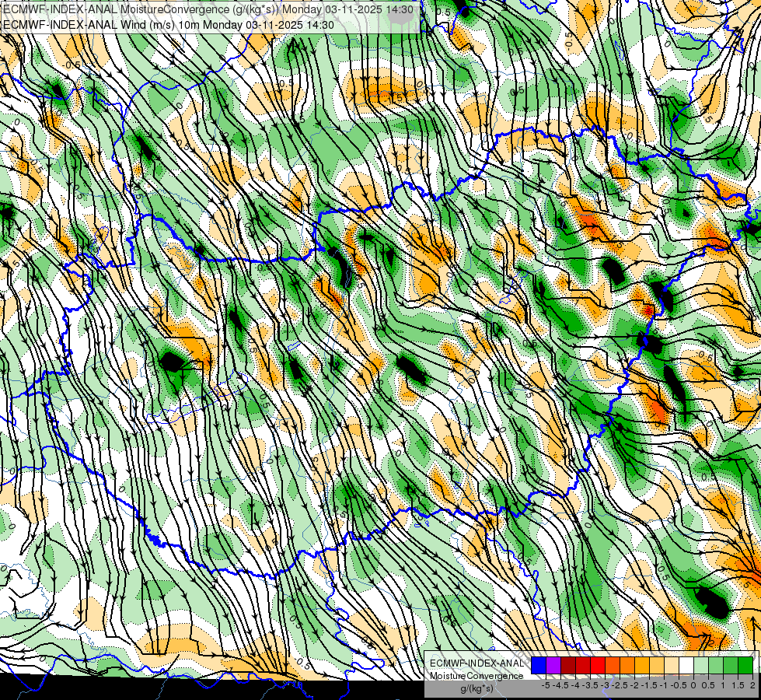The height and width of the screenshot is (700, 761).
Task: Click the darkest green swatch at legend end
Action: click(x=745, y=666)
